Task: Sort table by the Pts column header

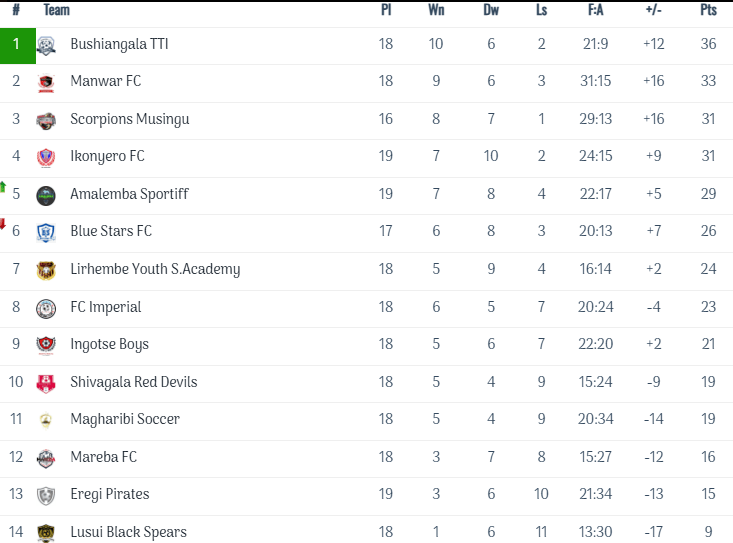Action: [709, 10]
